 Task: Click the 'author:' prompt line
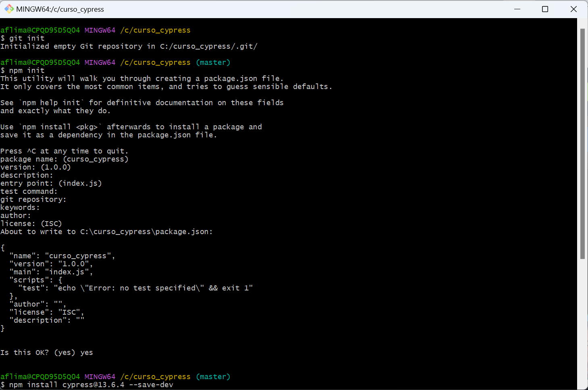[x=16, y=216]
